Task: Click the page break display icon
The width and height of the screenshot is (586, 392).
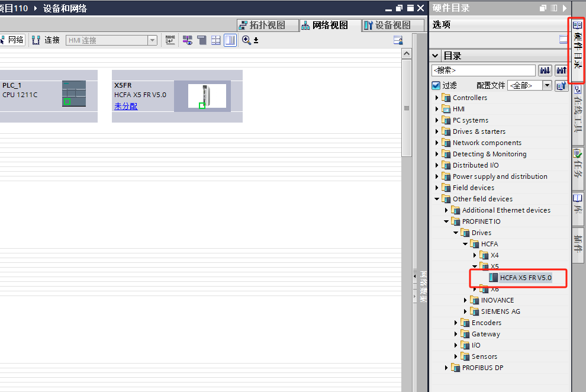Action: point(202,40)
